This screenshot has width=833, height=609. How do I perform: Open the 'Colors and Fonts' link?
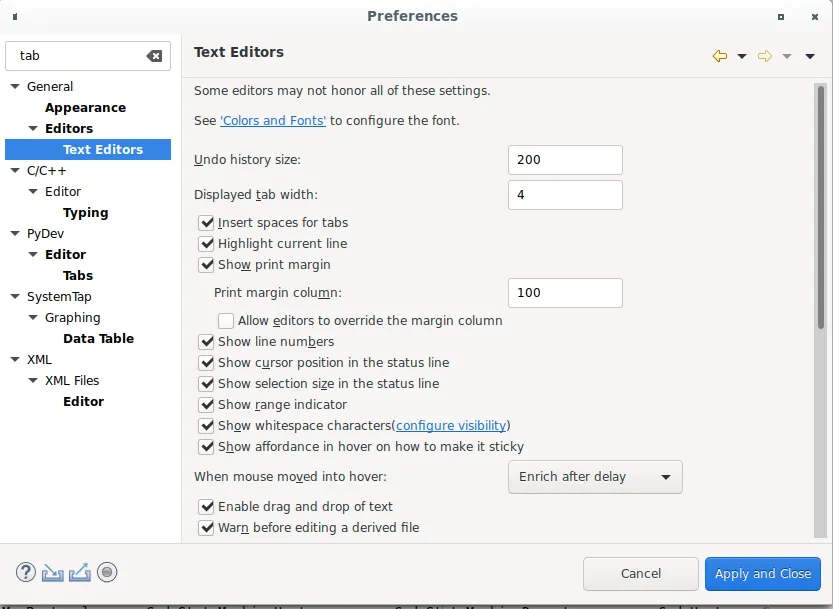(x=273, y=121)
